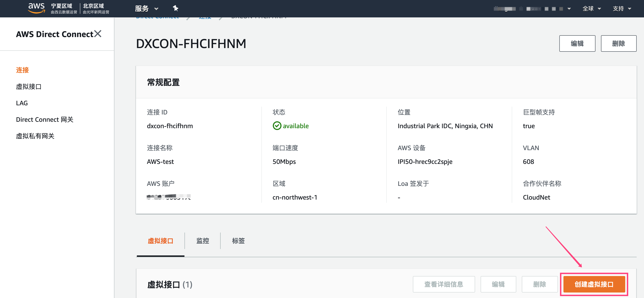Open 连接 in the sidebar
Screen dimensions: 644x298
click(22, 70)
